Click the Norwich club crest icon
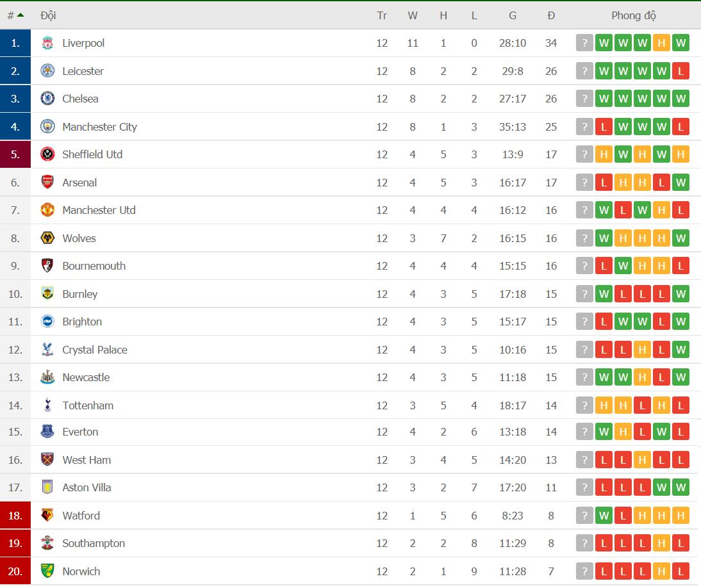Viewport: 701px width, 588px height. (47, 571)
